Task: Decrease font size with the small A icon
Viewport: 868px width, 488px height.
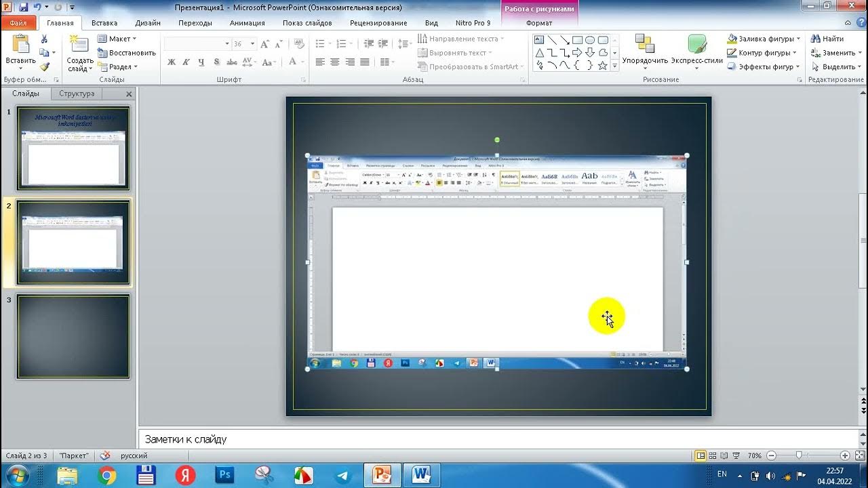Action: 278,44
